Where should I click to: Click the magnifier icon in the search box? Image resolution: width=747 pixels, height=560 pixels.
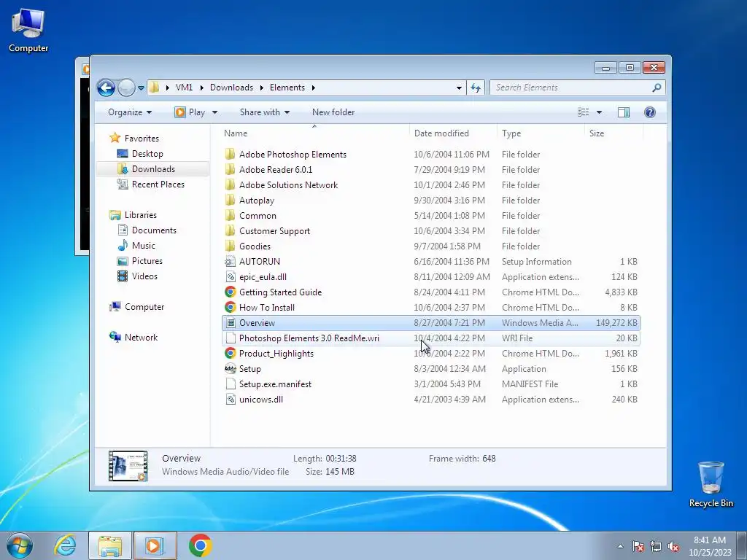[657, 87]
